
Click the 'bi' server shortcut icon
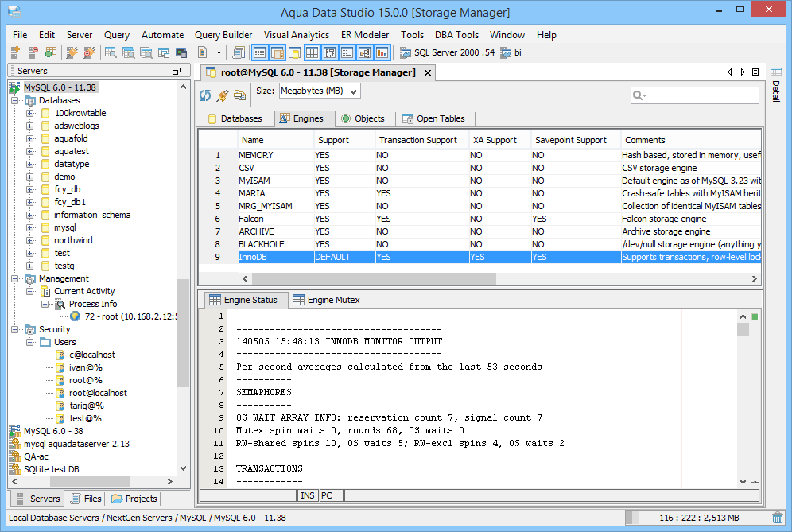(506, 53)
